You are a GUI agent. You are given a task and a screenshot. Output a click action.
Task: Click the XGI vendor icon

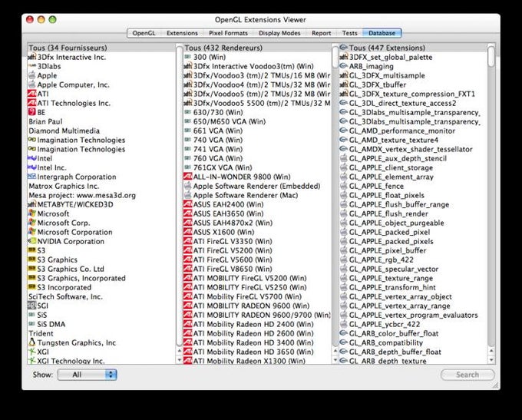(32, 352)
